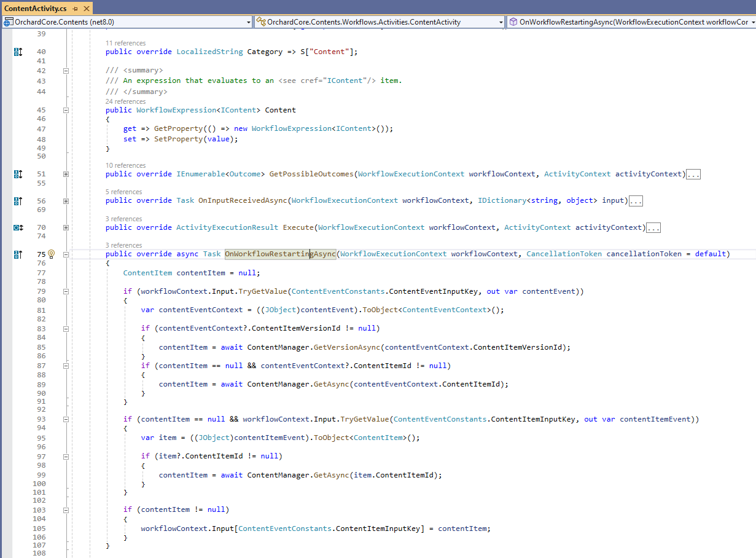Image resolution: width=756 pixels, height=558 pixels.
Task: Expand the ellipsis box after Execute signature
Action: (653, 228)
